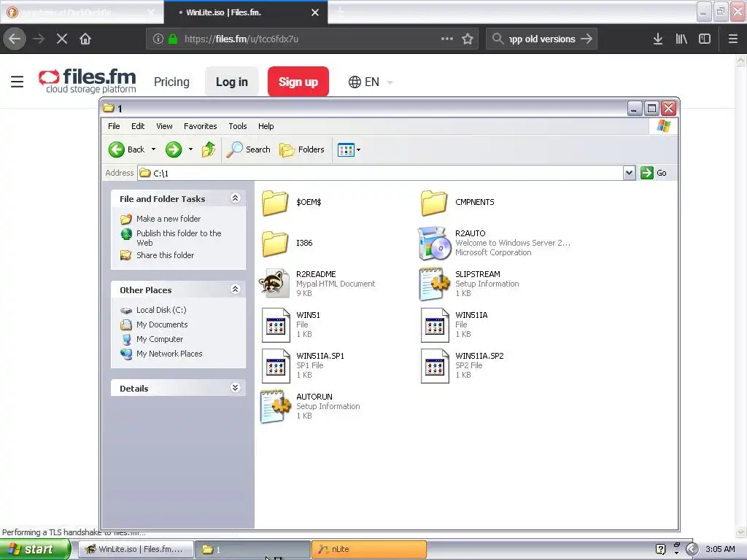Click the files.fm logo
747x560 pixels.
(x=88, y=81)
